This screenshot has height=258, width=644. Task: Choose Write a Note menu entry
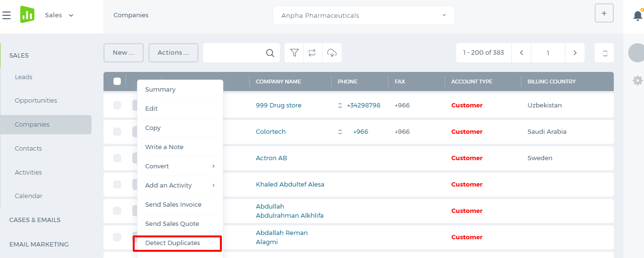(x=164, y=147)
